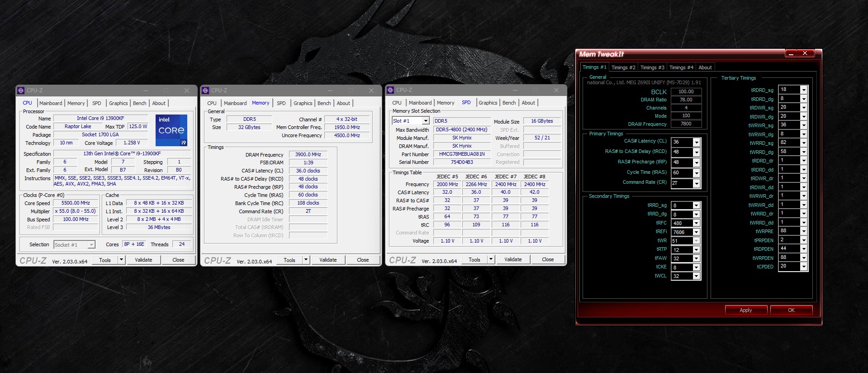Expand the tCKE secondary timing dropdown
868x373 pixels.
coord(697,268)
